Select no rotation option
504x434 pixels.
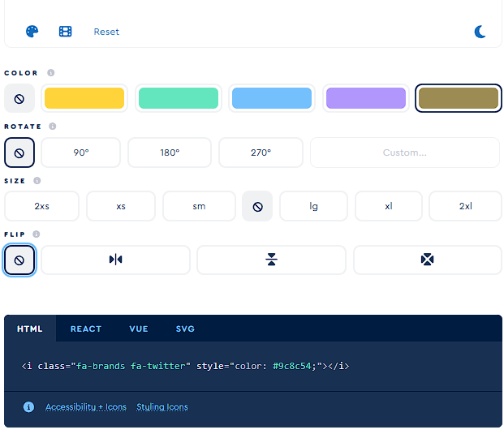pos(19,153)
